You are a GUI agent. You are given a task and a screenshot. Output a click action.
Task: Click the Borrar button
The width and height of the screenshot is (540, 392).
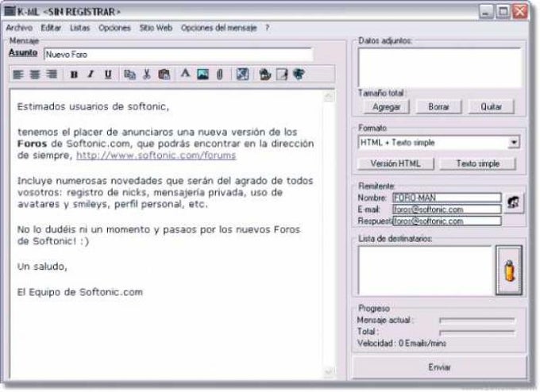[438, 107]
